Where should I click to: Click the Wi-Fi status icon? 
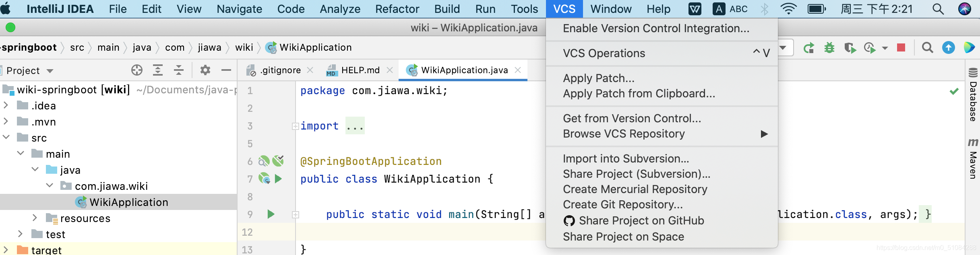point(788,9)
